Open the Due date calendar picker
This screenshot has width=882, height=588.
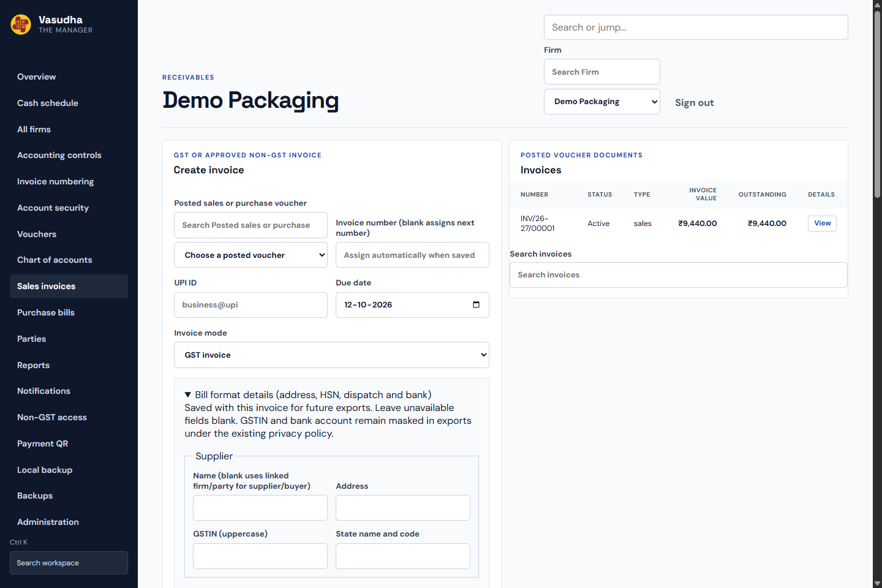476,305
